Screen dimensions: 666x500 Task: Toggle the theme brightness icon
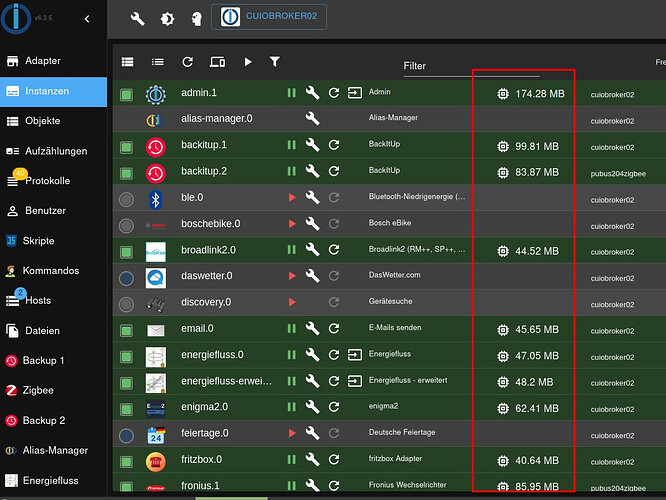(167, 19)
